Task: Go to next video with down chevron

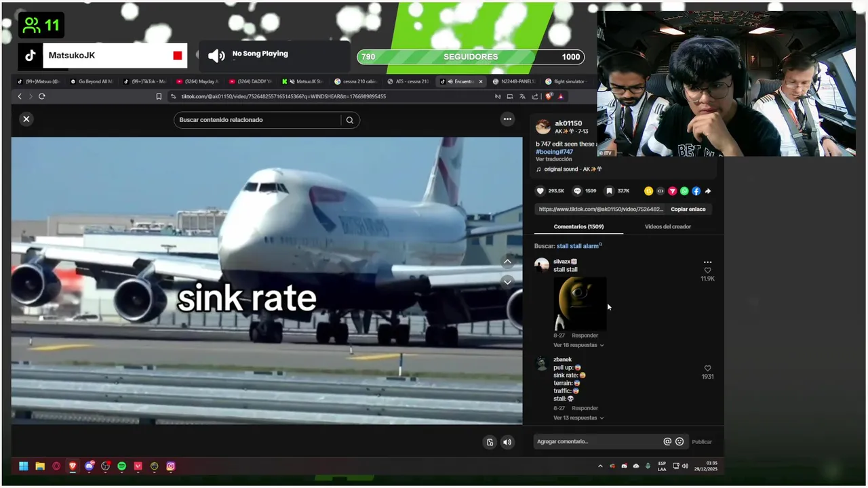Action: [x=507, y=281]
